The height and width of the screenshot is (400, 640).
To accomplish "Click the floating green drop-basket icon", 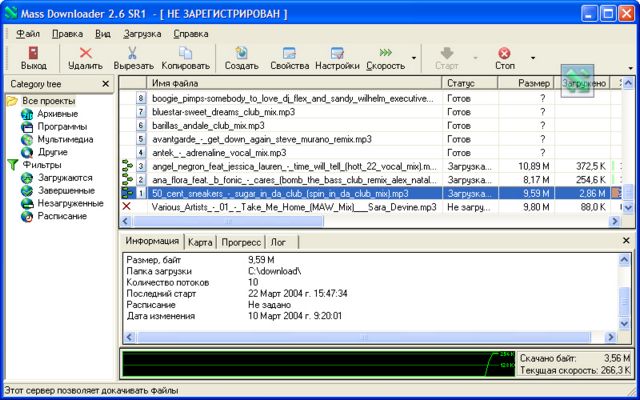I will (x=578, y=81).
